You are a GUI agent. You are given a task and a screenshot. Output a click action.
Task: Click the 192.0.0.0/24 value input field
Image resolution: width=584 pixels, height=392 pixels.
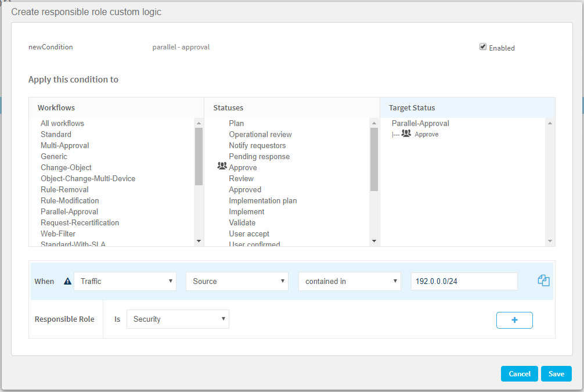[464, 281]
